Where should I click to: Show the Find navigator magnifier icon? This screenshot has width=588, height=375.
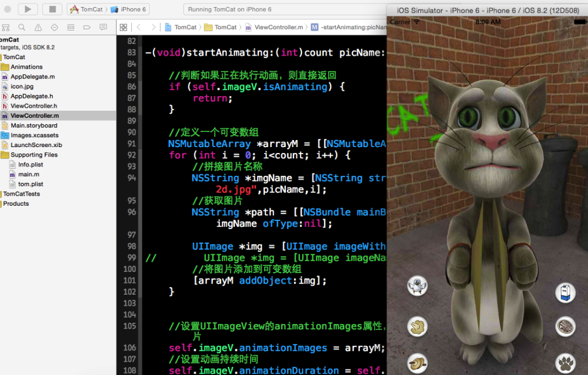point(22,27)
